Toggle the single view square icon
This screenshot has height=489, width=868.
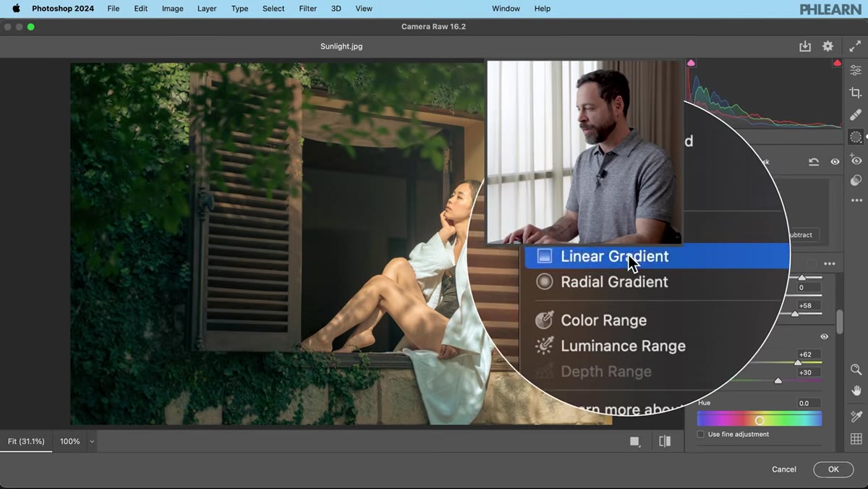pyautogui.click(x=635, y=441)
